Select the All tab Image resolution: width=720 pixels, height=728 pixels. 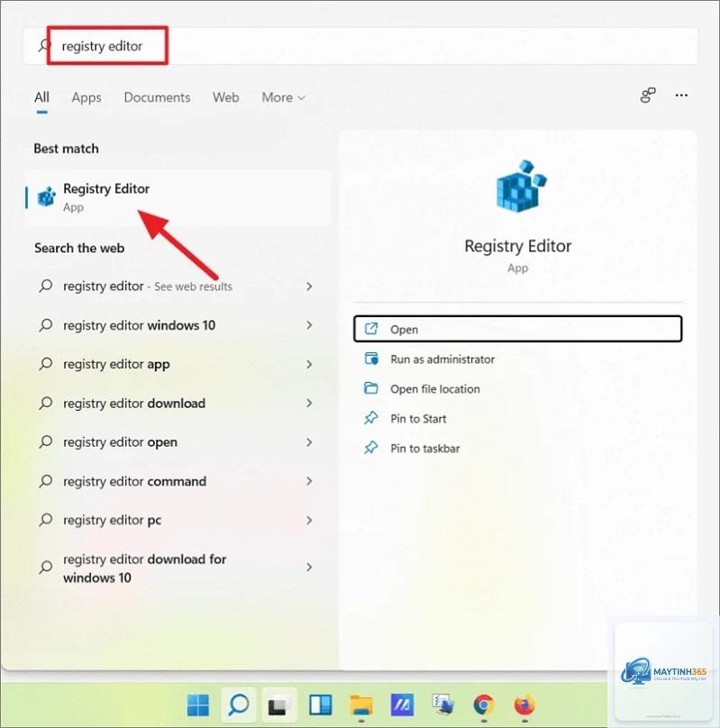[x=41, y=97]
